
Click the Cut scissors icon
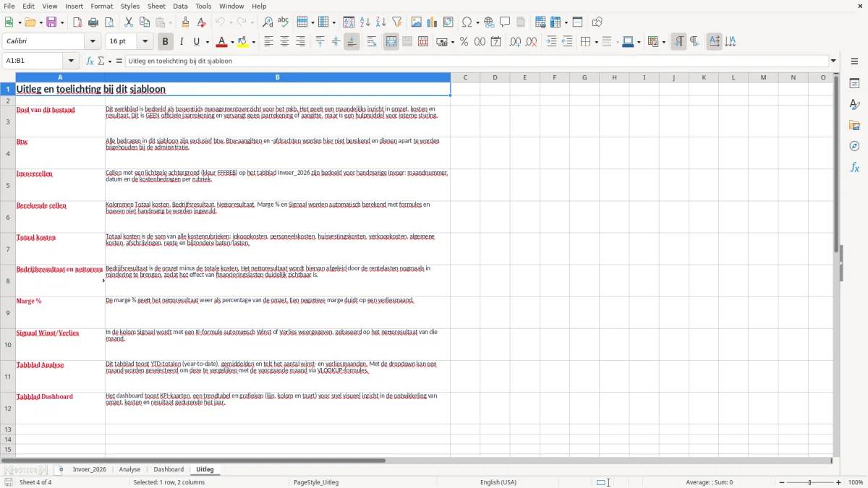(128, 22)
